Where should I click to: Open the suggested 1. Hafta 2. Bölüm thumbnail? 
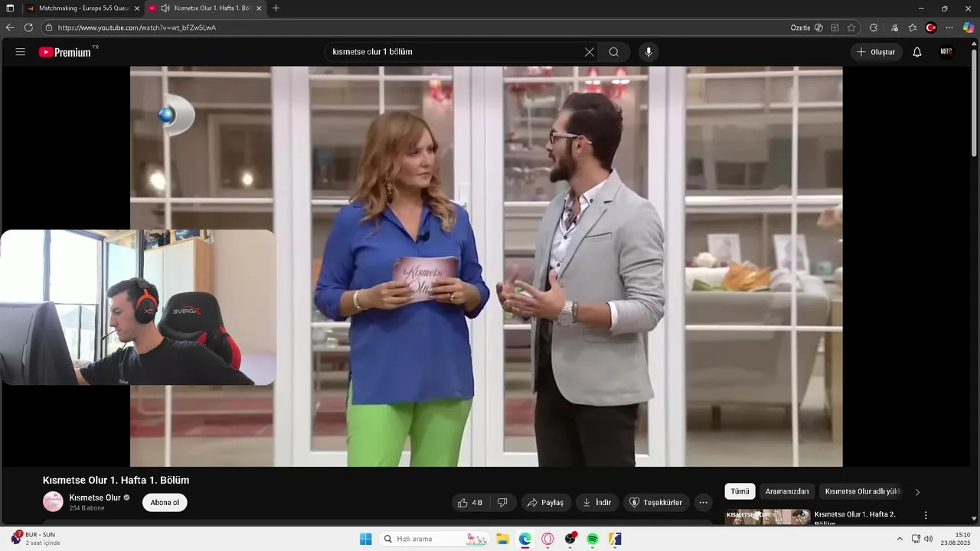768,517
